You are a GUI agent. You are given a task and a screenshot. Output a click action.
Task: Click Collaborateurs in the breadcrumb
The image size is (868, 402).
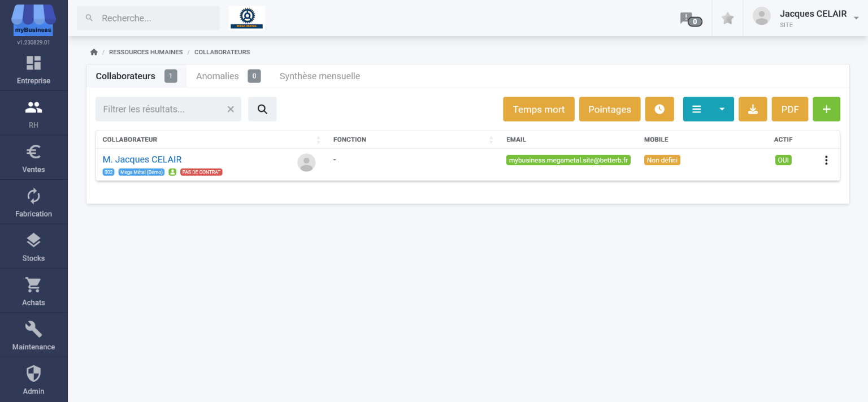(x=222, y=52)
